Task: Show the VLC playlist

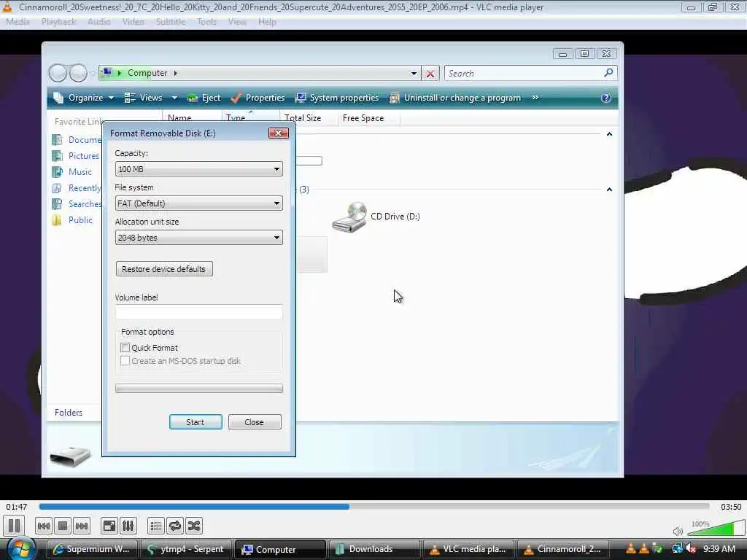Action: [156, 526]
